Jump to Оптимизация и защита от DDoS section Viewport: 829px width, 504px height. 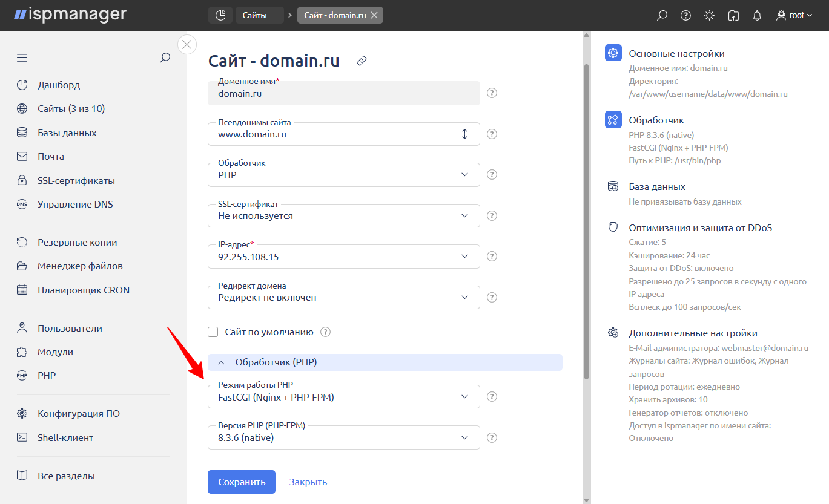click(x=700, y=228)
